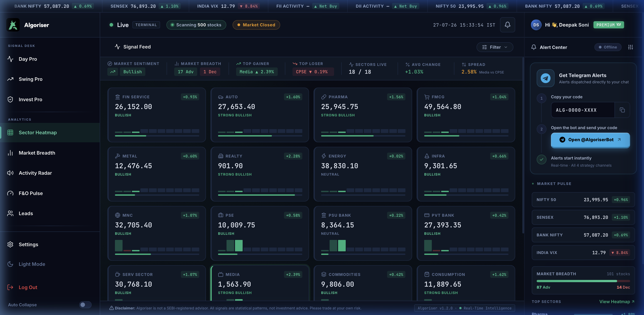The height and width of the screenshot is (315, 644).
Task: Click the notification bell icon in header
Action: (507, 25)
